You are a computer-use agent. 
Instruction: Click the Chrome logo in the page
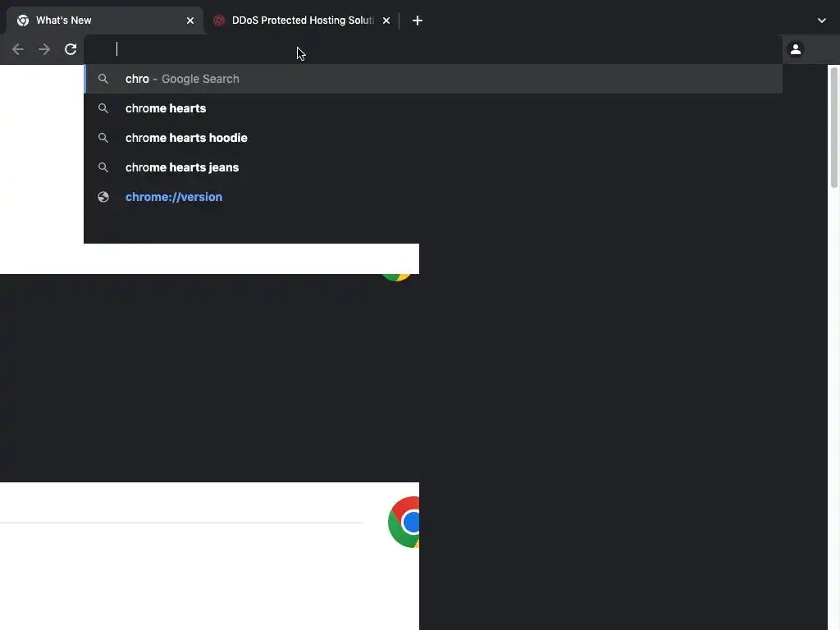pos(404,522)
